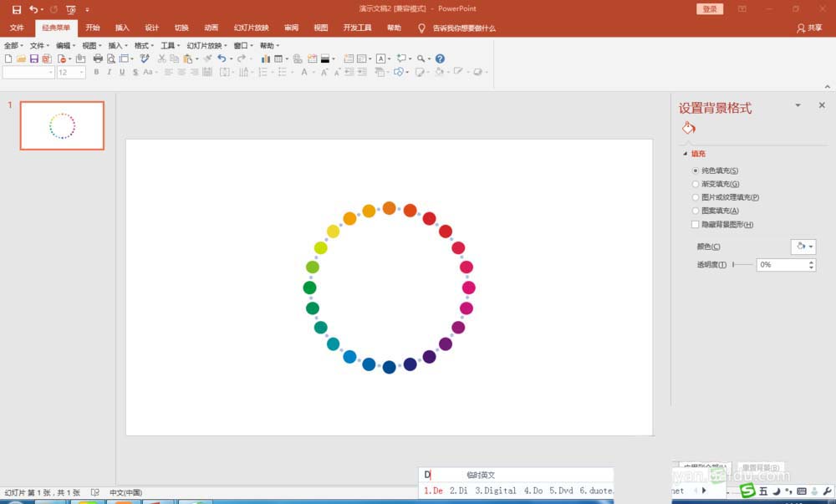The image size is (836, 504).
Task: Activate the format painter brush
Action: coord(207,59)
